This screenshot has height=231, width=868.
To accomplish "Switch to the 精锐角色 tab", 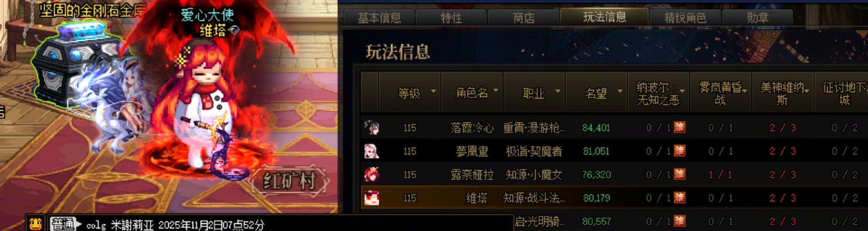I will (x=685, y=18).
